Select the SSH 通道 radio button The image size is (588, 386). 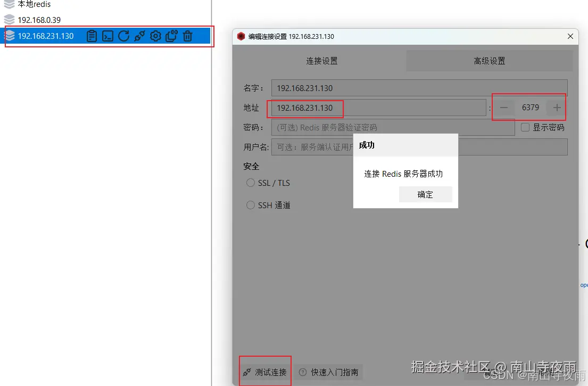click(x=250, y=204)
